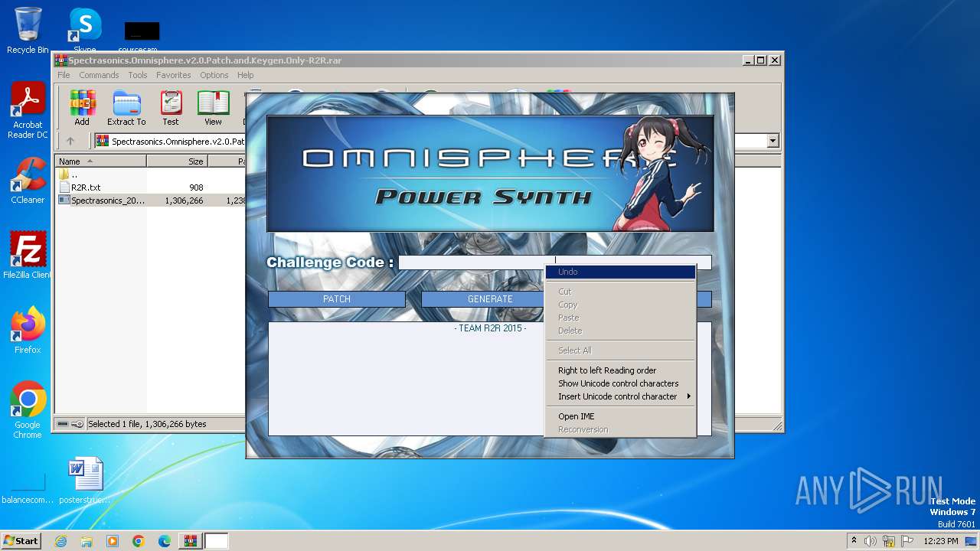
Task: Open WinRAR Options menu
Action: [214, 75]
